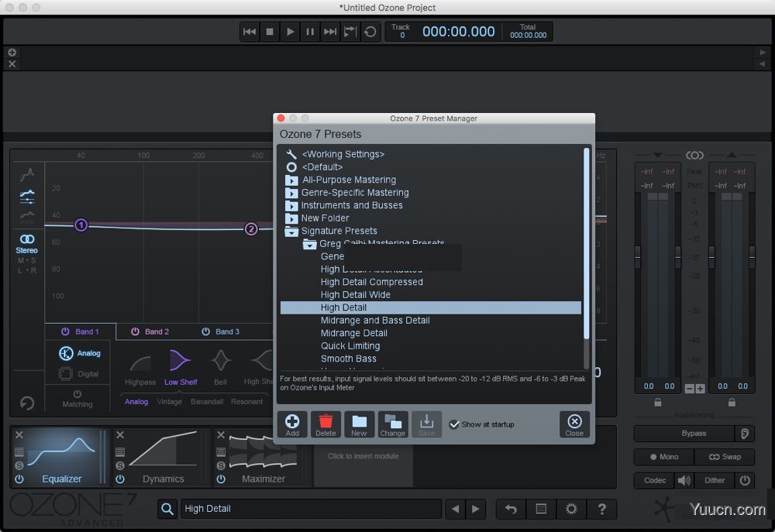This screenshot has height=532, width=775.
Task: Select Midrange Detail preset
Action: 354,334
